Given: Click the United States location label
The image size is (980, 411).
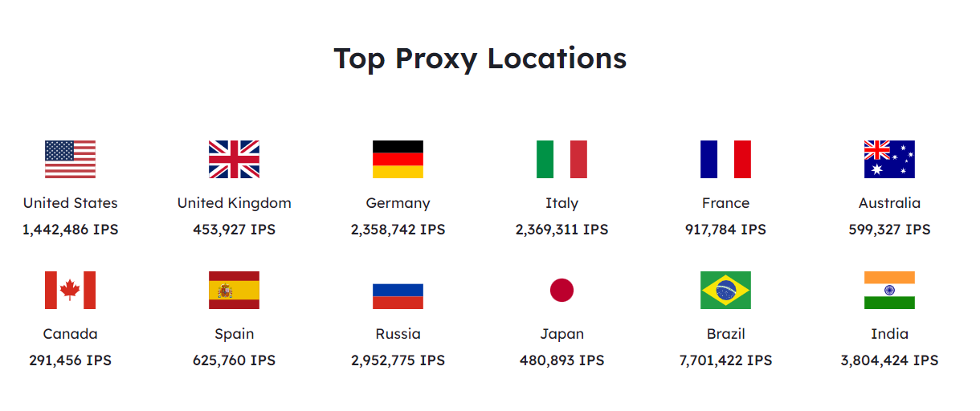Looking at the screenshot, I should (x=71, y=203).
